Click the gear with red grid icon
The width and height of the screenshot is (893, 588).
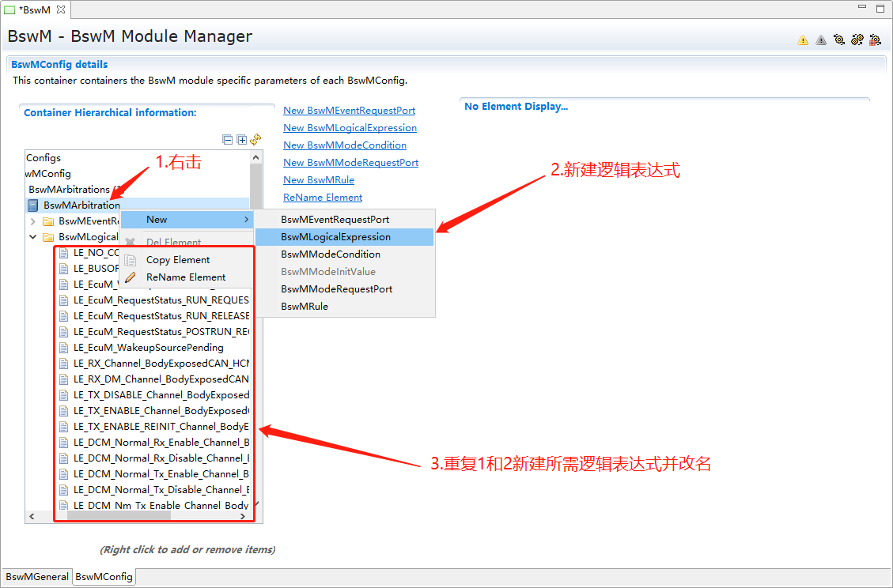[876, 40]
